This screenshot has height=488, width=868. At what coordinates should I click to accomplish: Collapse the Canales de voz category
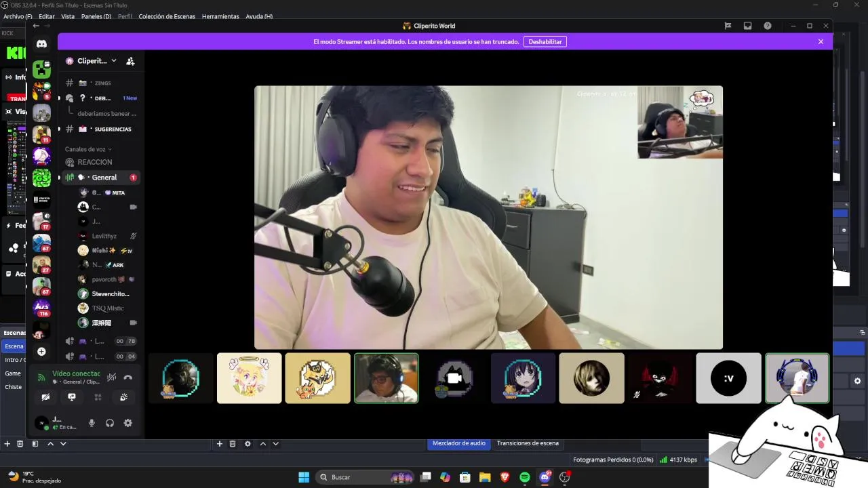[x=88, y=149]
